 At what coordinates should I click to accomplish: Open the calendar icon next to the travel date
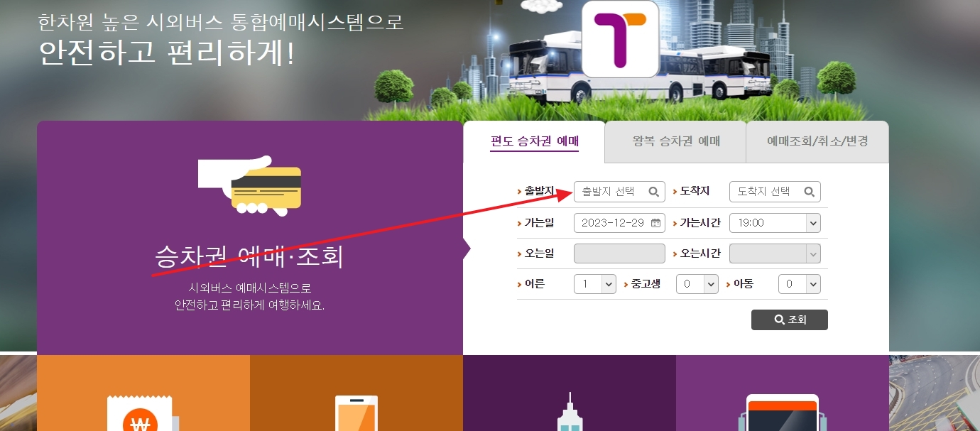pyautogui.click(x=656, y=222)
